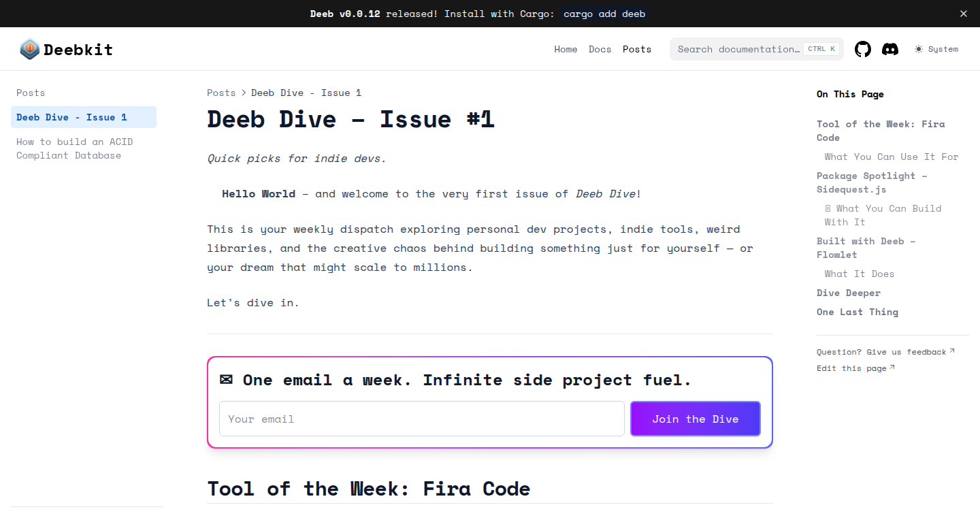The width and height of the screenshot is (980, 518).
Task: Click the Deeb Dive - Issue 1 breadcrumb text
Action: pos(306,93)
